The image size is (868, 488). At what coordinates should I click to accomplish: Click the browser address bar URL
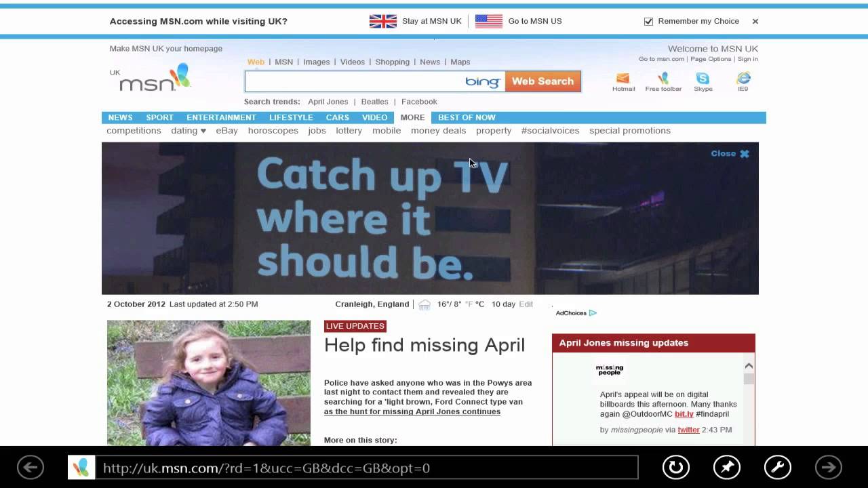click(x=366, y=468)
